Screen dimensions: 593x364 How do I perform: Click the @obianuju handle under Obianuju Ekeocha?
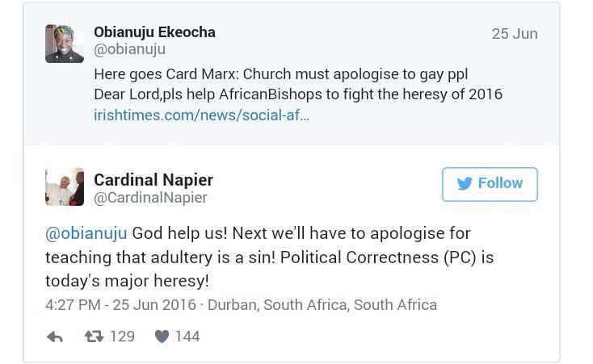(x=129, y=50)
